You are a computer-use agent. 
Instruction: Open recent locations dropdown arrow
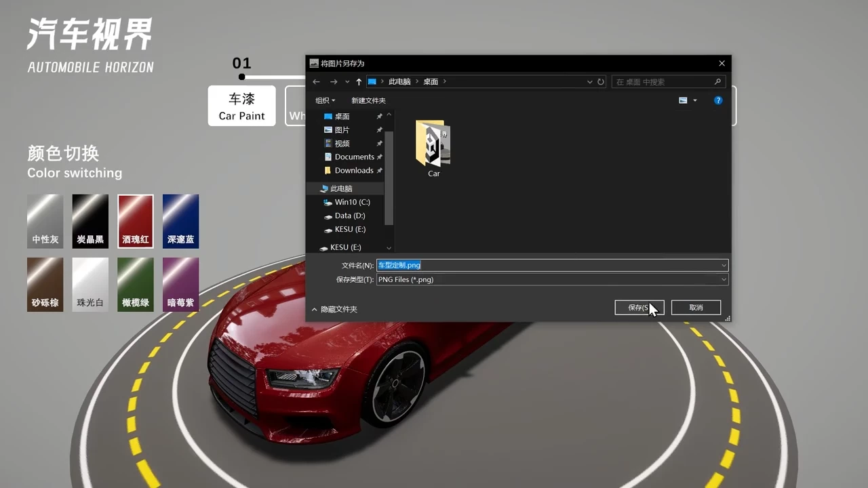[347, 82]
